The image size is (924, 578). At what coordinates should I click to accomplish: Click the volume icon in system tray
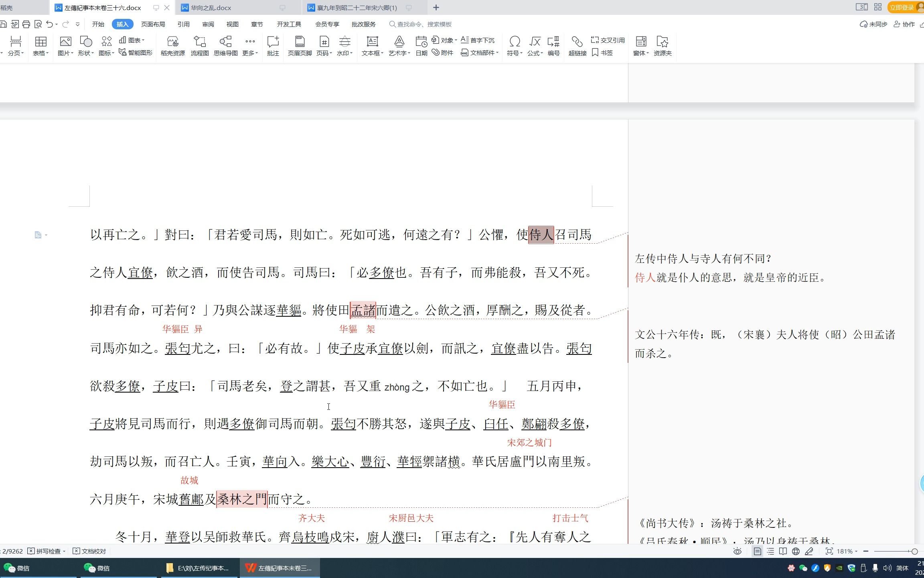pos(888,568)
